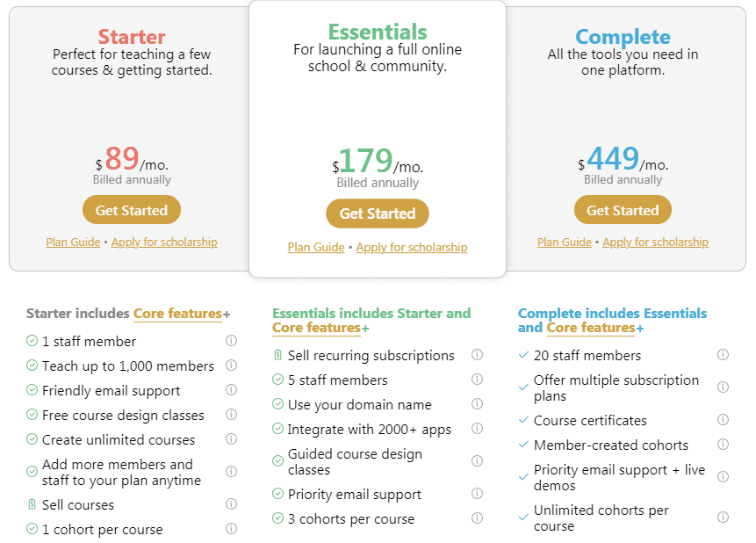Open Core features link in Starter section
The height and width of the screenshot is (543, 756).
(x=177, y=314)
